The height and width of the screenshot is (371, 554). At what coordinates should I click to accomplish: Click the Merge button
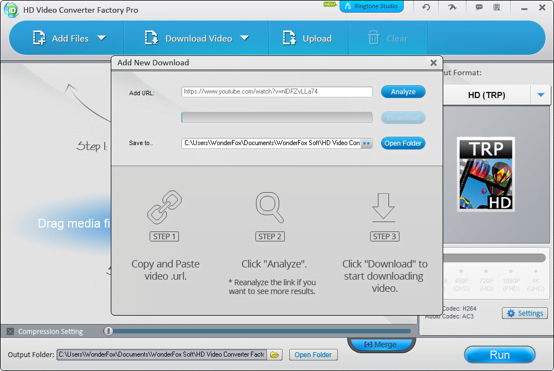click(381, 344)
